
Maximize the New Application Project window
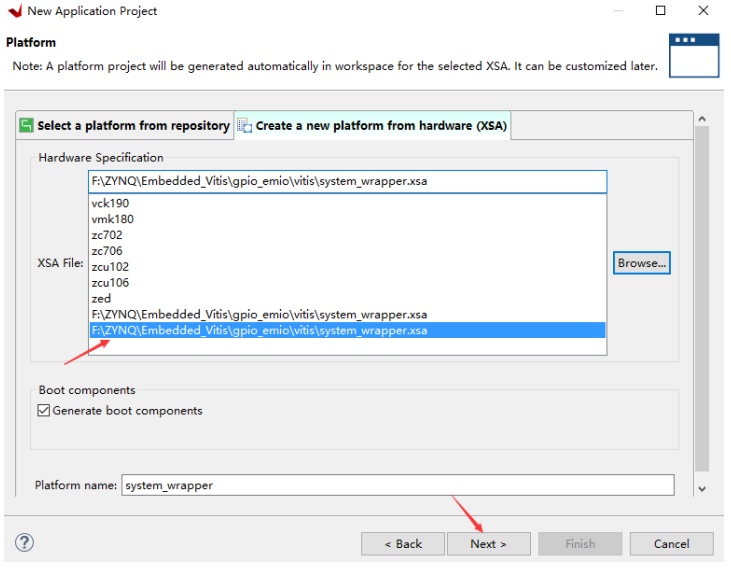660,10
